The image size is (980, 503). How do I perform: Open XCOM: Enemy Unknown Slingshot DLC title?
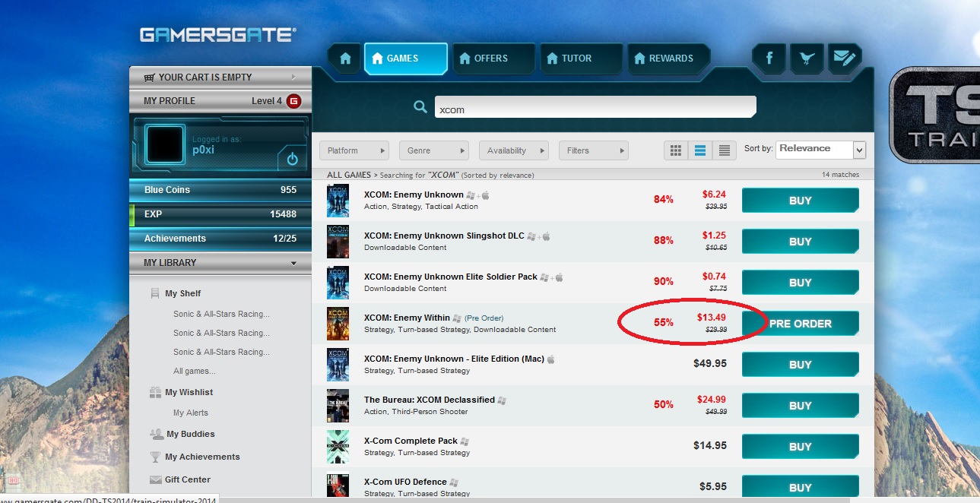[444, 236]
